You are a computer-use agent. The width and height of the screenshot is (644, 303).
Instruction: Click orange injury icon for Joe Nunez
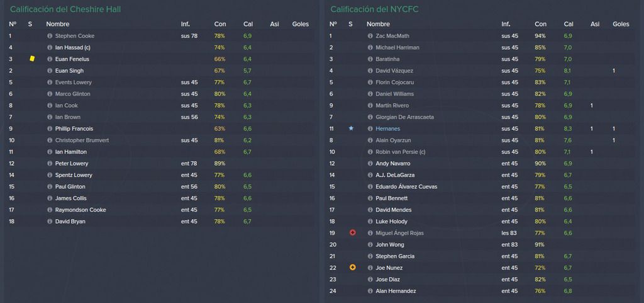pyautogui.click(x=352, y=268)
